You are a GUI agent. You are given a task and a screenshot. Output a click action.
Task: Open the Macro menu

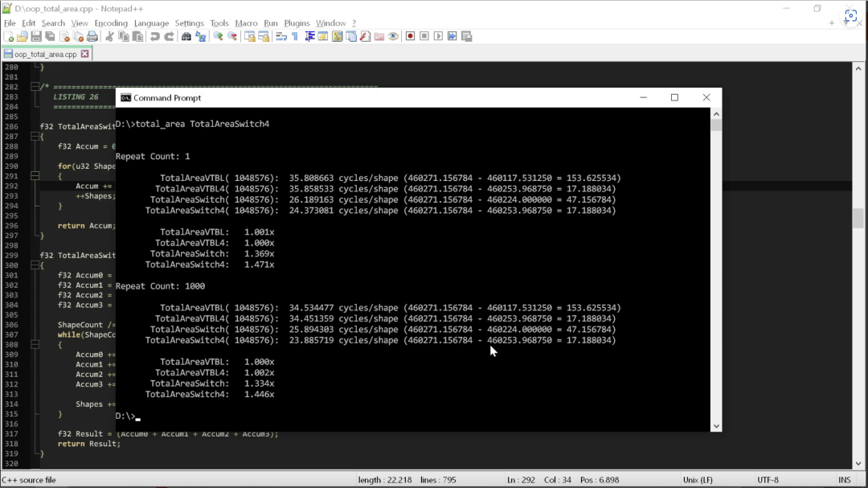pyautogui.click(x=246, y=23)
